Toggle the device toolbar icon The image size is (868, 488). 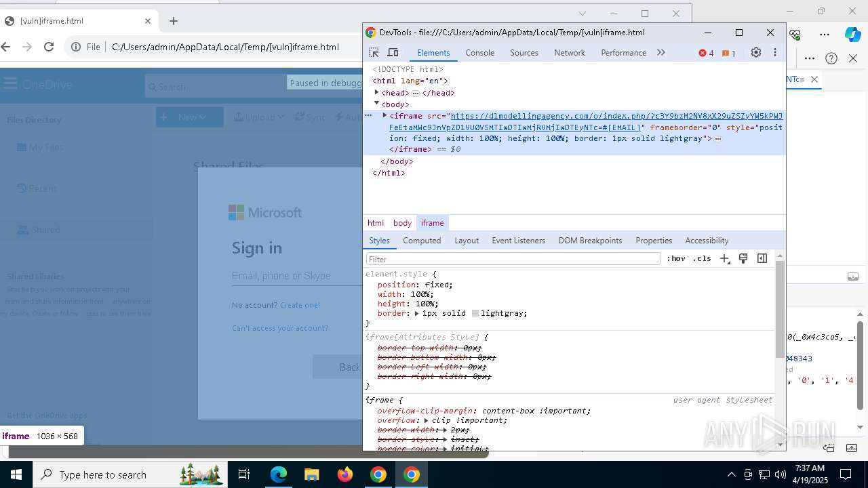393,53
